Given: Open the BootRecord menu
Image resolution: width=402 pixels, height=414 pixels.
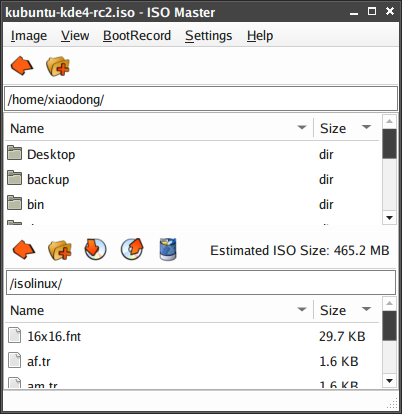Looking at the screenshot, I should pyautogui.click(x=137, y=36).
